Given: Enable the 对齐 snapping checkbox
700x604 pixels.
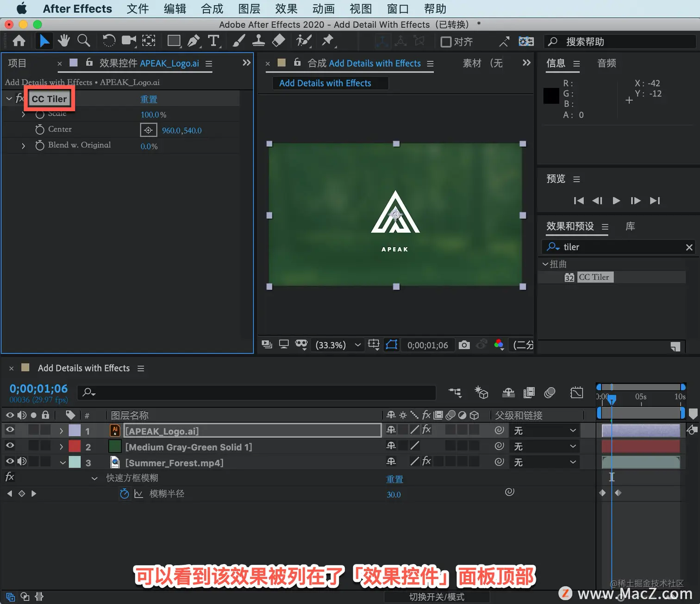Looking at the screenshot, I should pyautogui.click(x=446, y=42).
